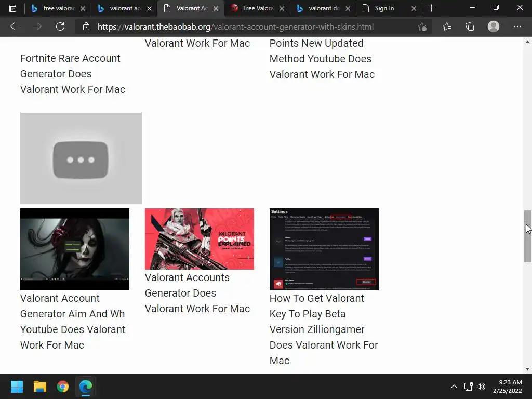Image resolution: width=532 pixels, height=399 pixels.
Task: Click the URL address bar
Action: tap(235, 27)
